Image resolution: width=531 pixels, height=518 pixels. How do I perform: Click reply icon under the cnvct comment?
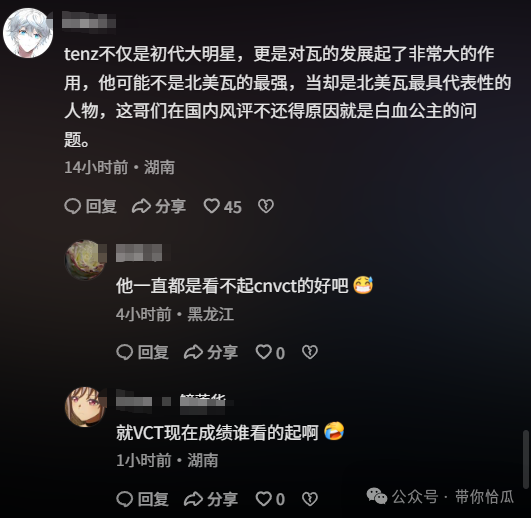[x=124, y=352]
